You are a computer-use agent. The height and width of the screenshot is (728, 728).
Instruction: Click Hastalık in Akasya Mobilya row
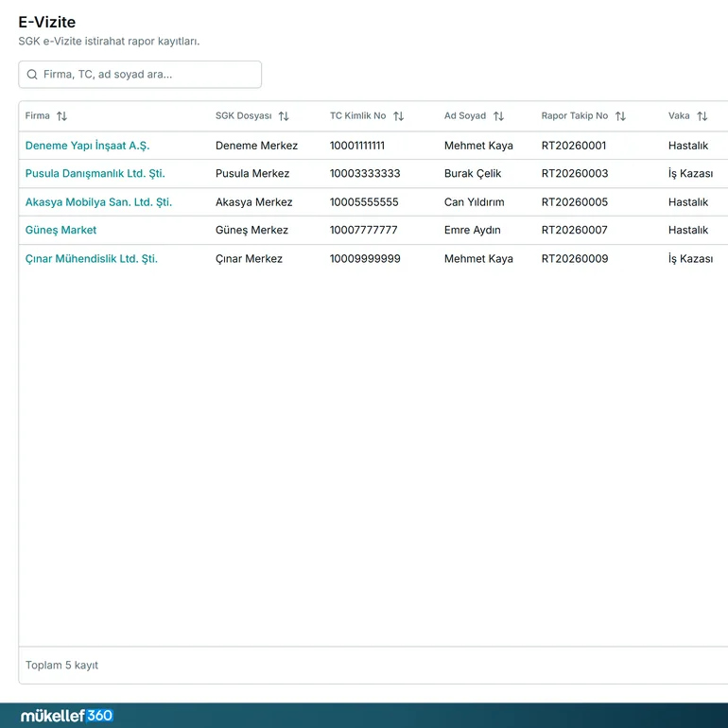(x=688, y=202)
